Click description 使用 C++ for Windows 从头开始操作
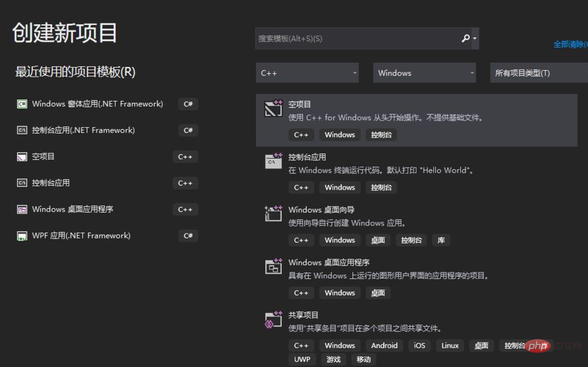588x367 pixels. click(x=386, y=118)
